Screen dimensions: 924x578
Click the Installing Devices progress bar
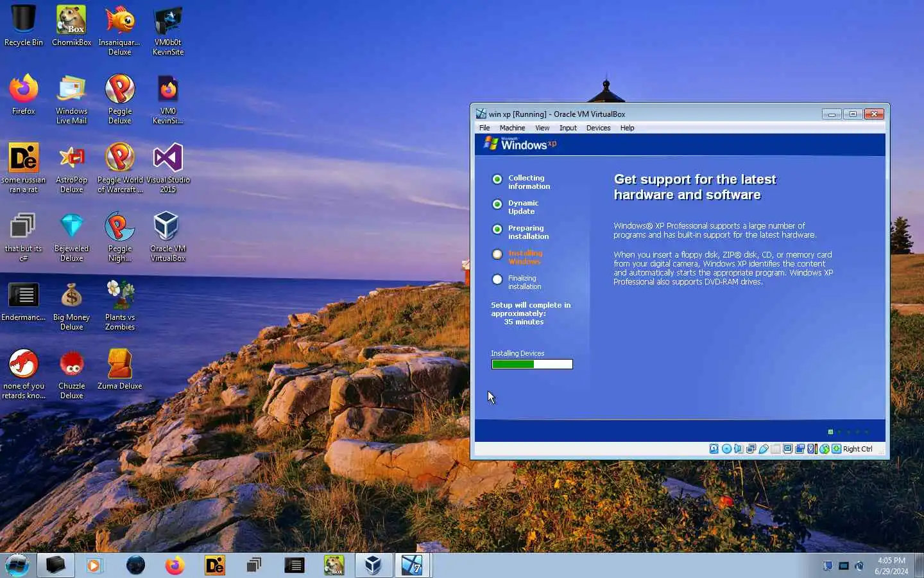532,364
